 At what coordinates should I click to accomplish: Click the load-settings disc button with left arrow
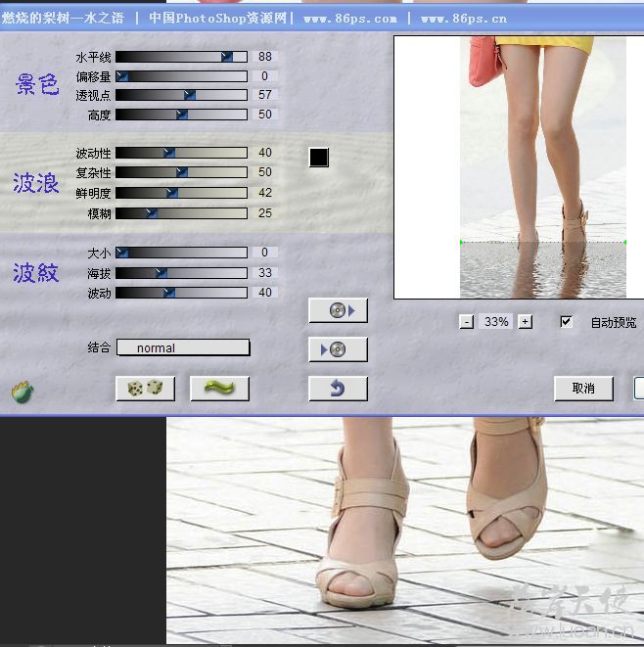338,349
